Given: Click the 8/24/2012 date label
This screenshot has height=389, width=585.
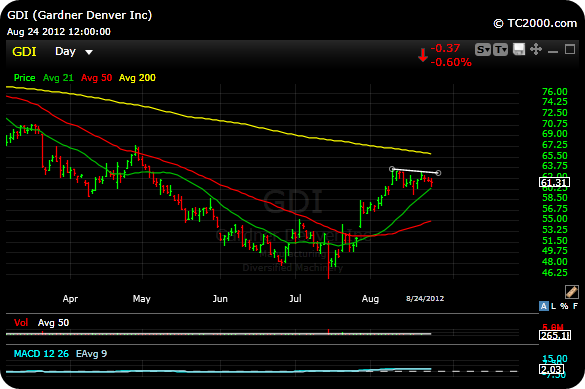Looking at the screenshot, I should pyautogui.click(x=425, y=298).
